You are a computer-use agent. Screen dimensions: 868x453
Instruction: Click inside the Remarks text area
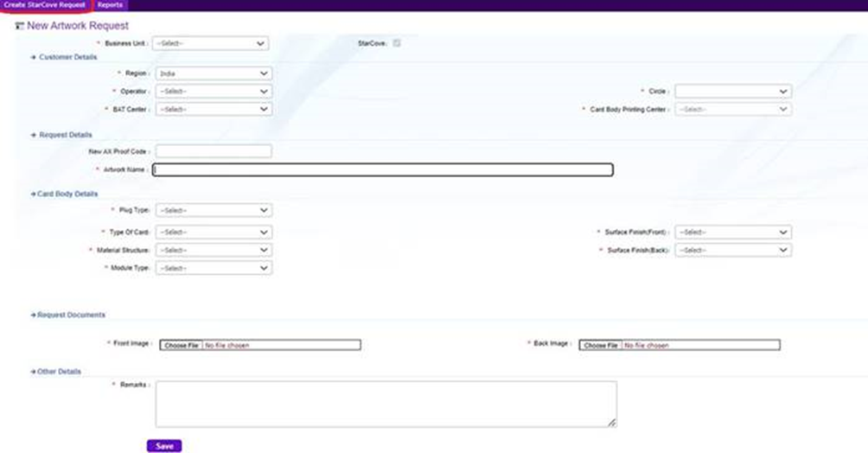(x=386, y=404)
